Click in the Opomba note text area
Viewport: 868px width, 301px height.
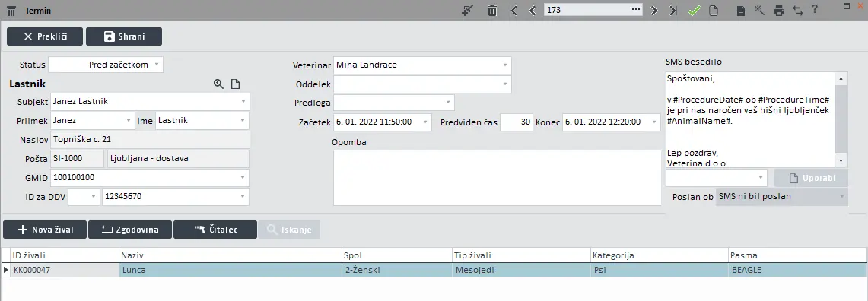point(497,178)
